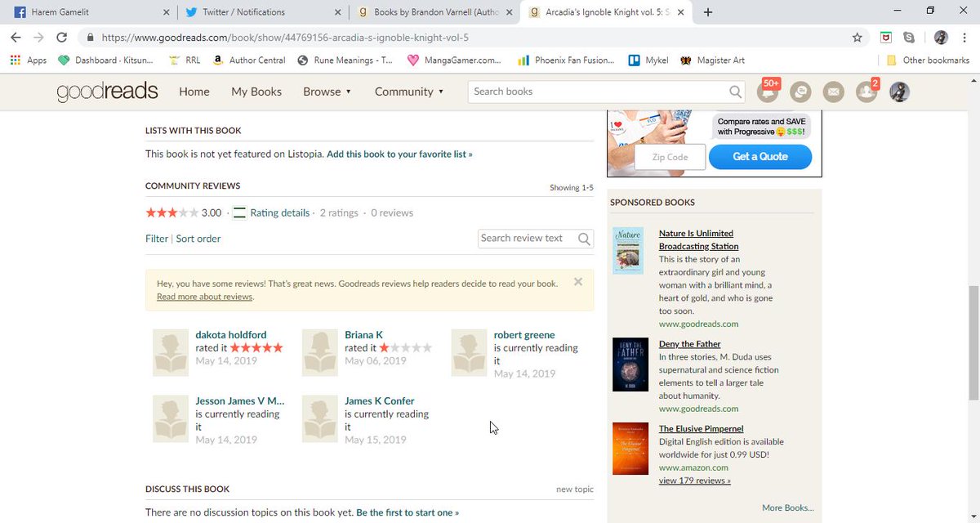This screenshot has height=523, width=980.
Task: Go forward in browser history
Action: [x=38, y=37]
